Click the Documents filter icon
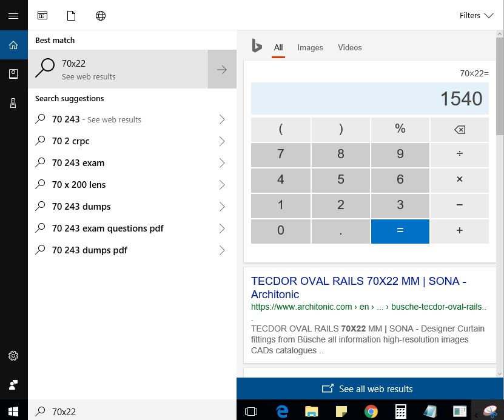504x420 pixels. tap(72, 16)
